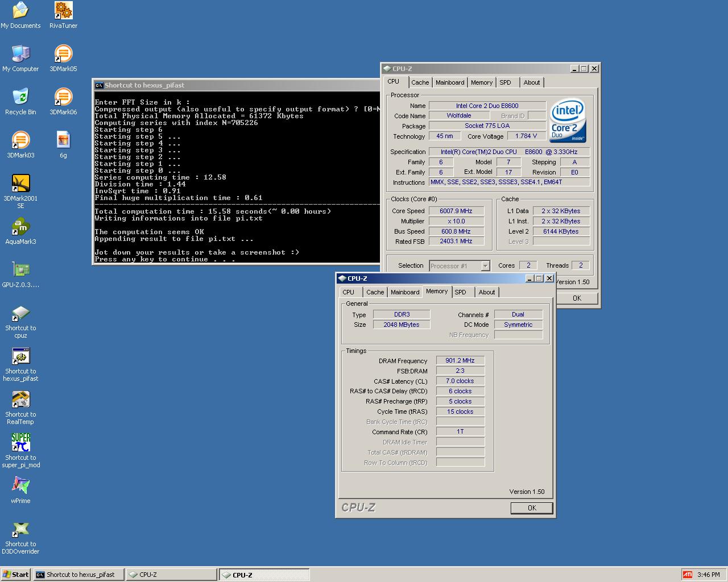This screenshot has width=728, height=582.
Task: Open the GPU-Z desktop icon
Action: [x=20, y=275]
